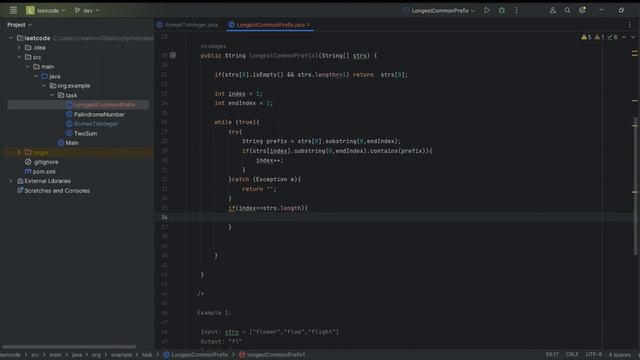Select Scratches and Consoles node
This screenshot has width=640, height=360.
(57, 191)
